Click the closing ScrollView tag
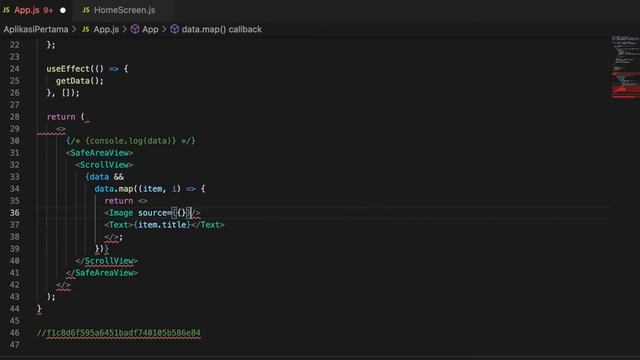The image size is (640, 360). click(107, 261)
